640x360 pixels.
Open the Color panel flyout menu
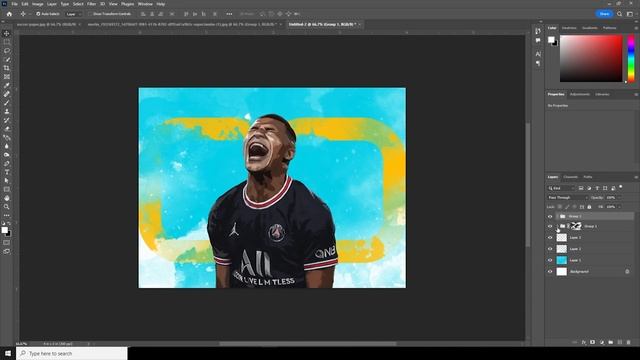[x=636, y=28]
